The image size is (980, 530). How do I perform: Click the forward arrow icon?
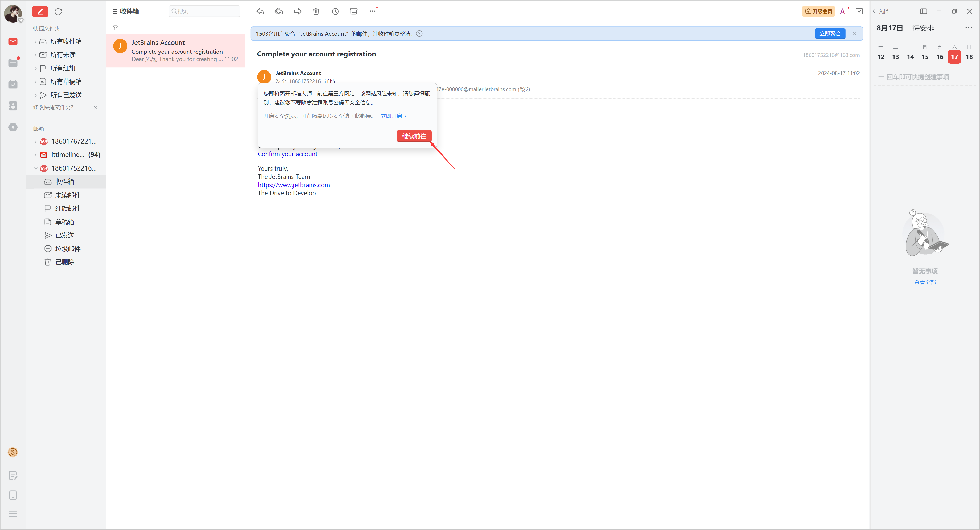point(298,11)
